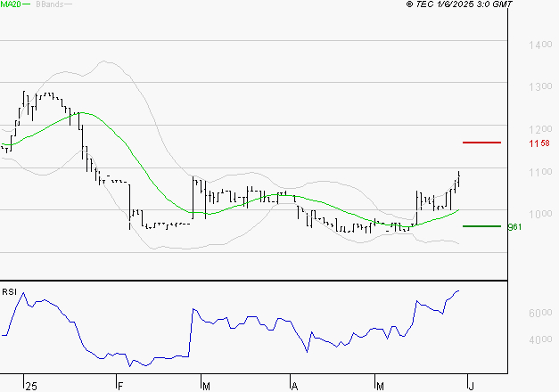Click the RSI panel label

(x=9, y=290)
